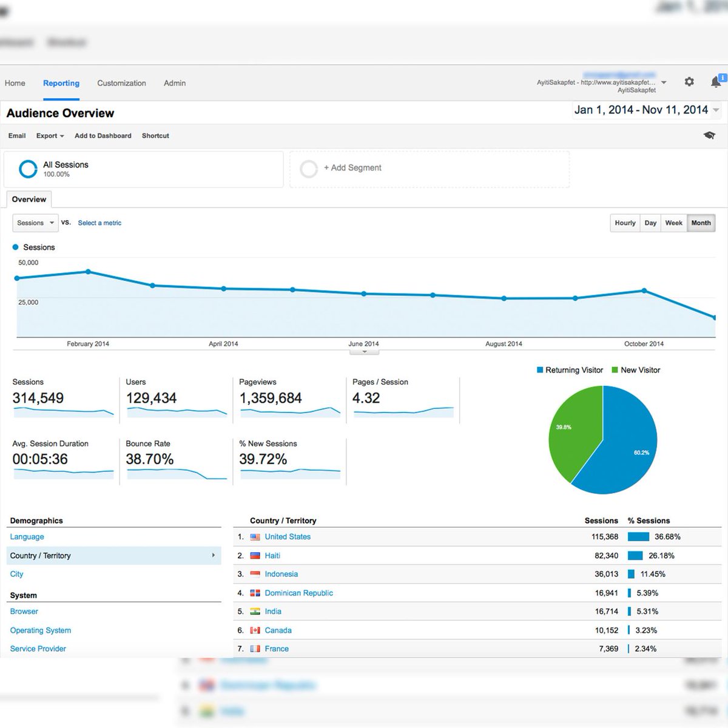
Task: Open the settings gear icon
Action: 689,81
